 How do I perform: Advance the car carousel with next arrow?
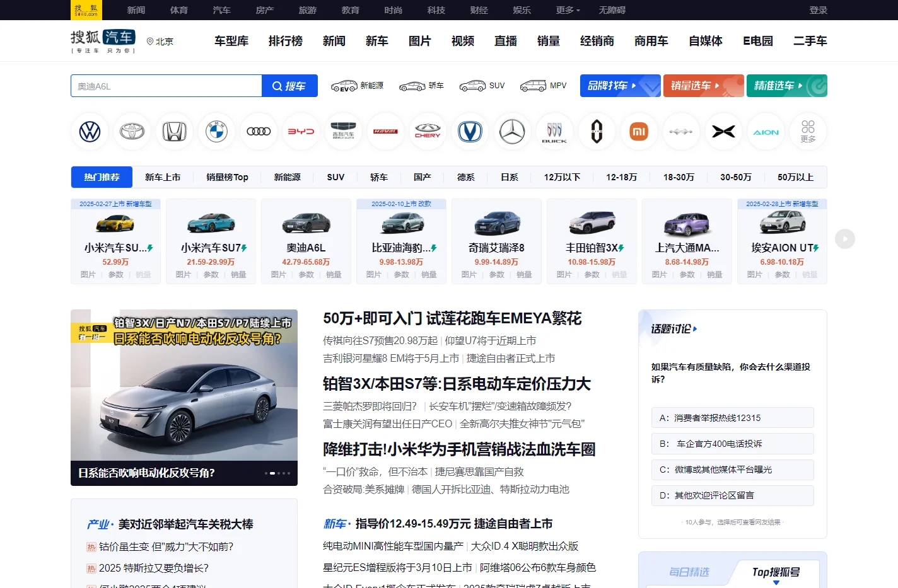coord(844,239)
